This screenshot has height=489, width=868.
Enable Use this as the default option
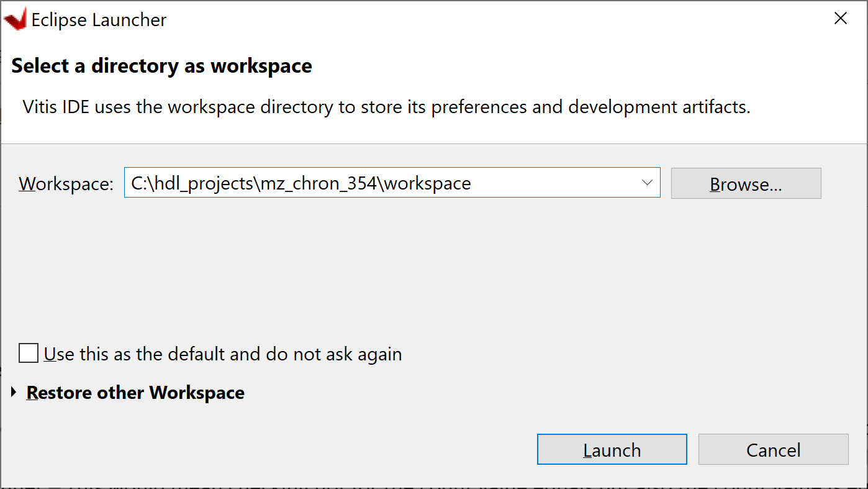[x=28, y=353]
